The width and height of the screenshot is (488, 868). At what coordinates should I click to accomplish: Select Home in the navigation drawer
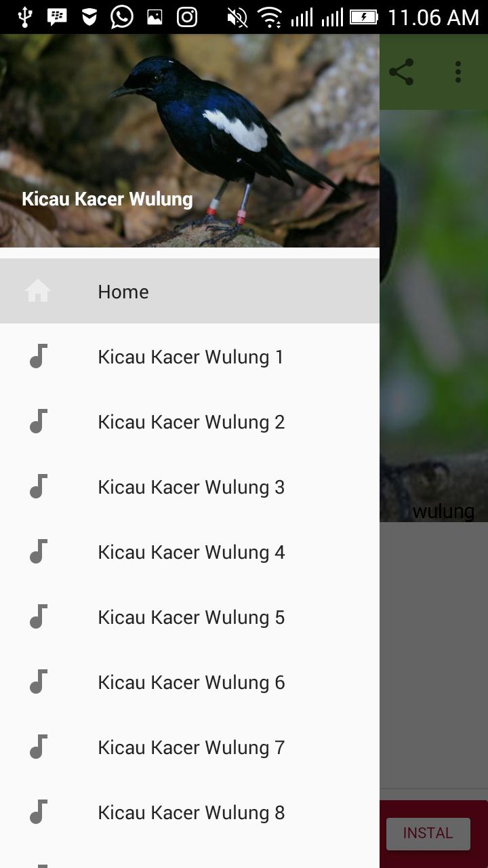coord(190,291)
